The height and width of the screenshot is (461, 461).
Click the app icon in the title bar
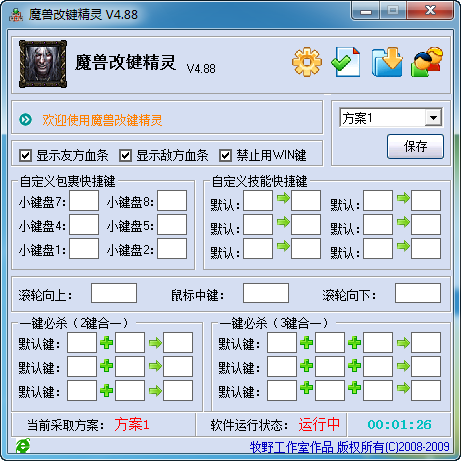pyautogui.click(x=16, y=15)
